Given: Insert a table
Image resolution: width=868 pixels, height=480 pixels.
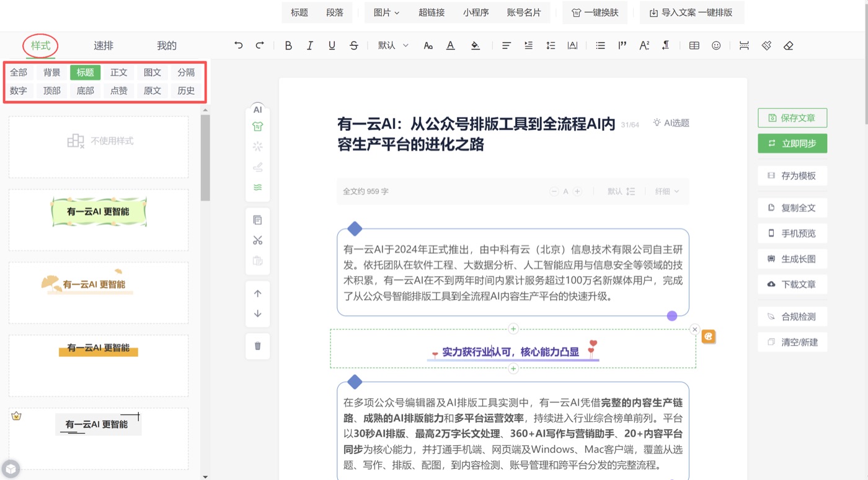Looking at the screenshot, I should tap(694, 45).
